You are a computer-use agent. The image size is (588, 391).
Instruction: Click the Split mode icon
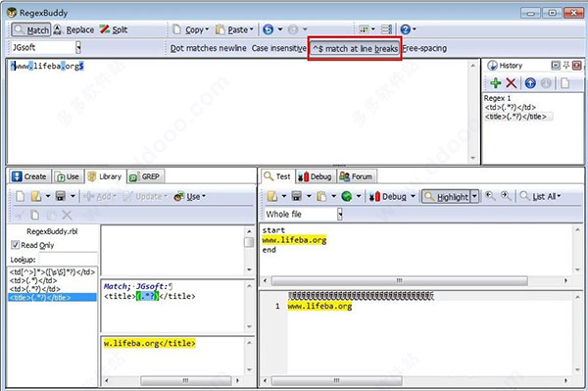tap(105, 29)
